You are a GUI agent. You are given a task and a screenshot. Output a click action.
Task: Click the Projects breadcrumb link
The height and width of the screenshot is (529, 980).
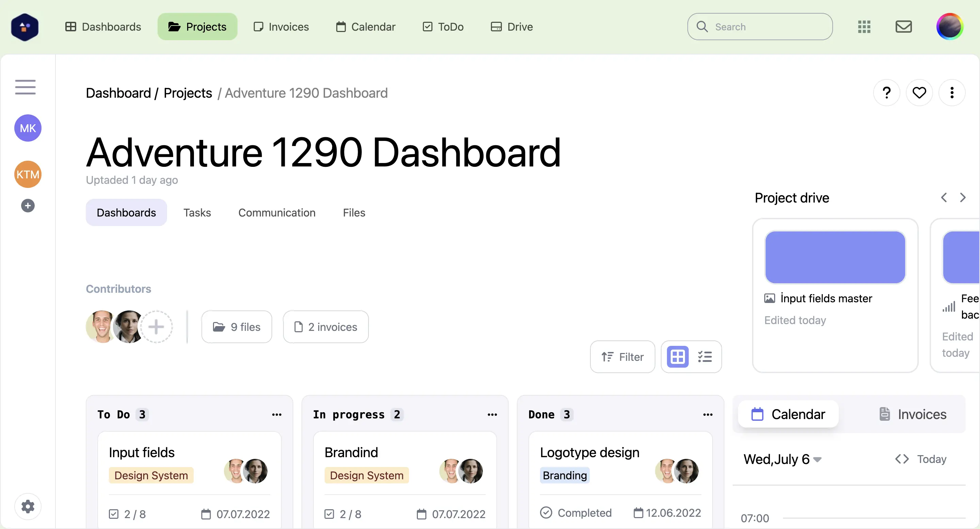(x=187, y=93)
